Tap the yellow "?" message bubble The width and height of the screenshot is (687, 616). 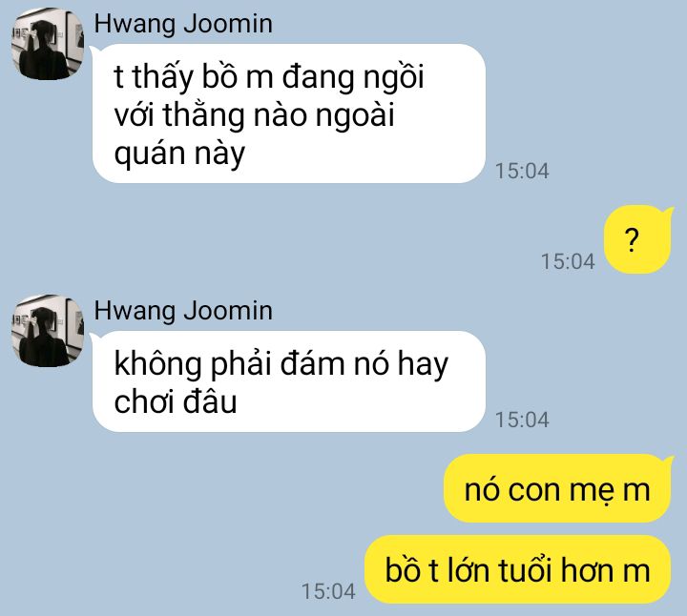(637, 240)
